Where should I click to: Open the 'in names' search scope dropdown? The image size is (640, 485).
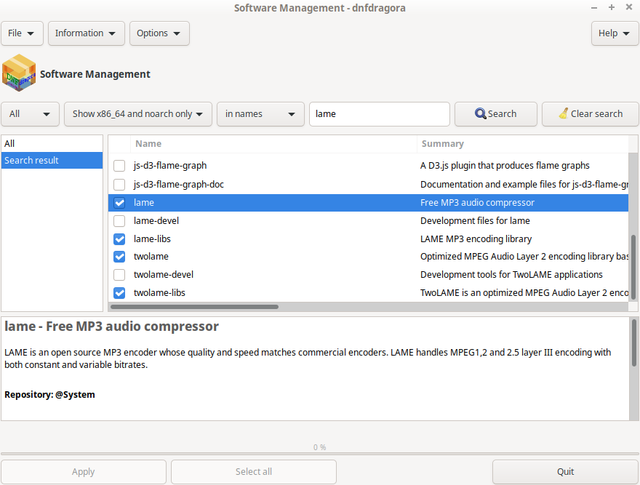tap(260, 114)
